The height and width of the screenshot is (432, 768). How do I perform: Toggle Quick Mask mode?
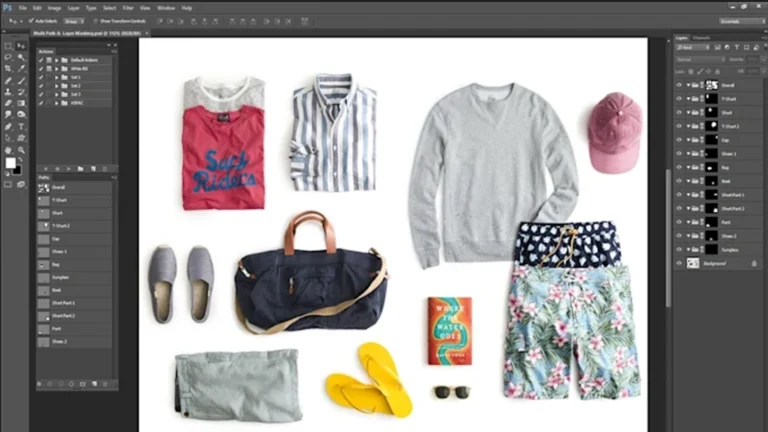click(x=8, y=185)
